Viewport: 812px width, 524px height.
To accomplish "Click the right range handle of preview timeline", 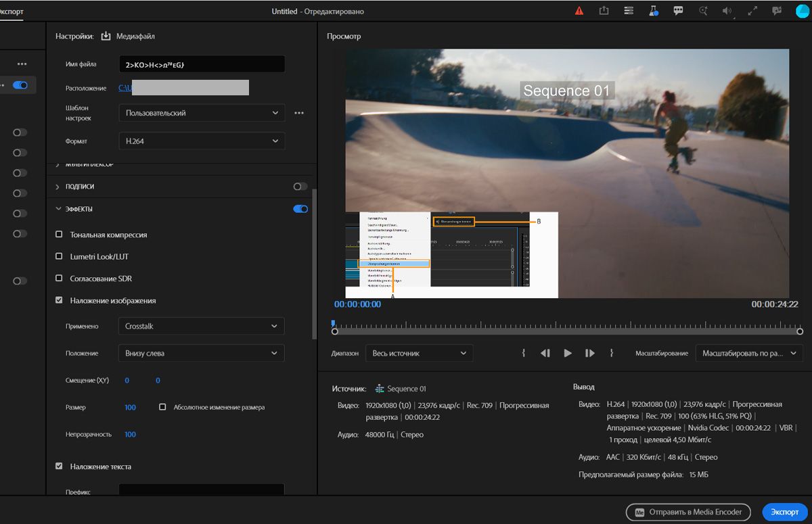I will click(x=800, y=331).
